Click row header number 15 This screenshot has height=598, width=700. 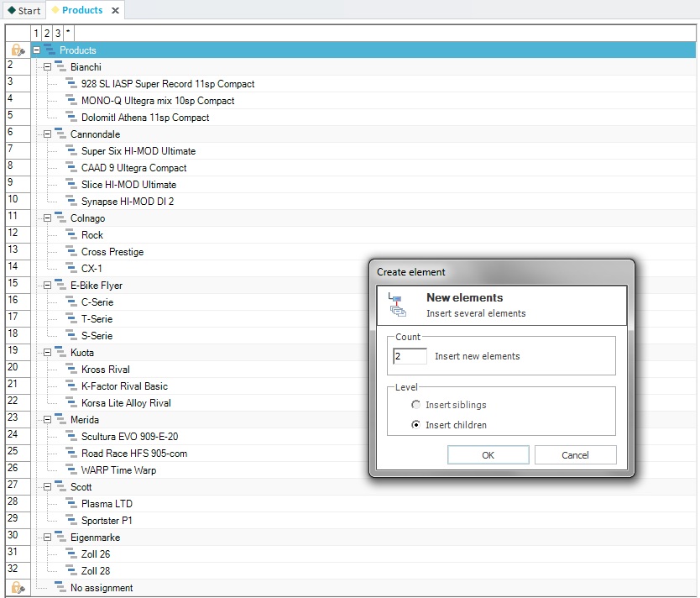pyautogui.click(x=18, y=285)
